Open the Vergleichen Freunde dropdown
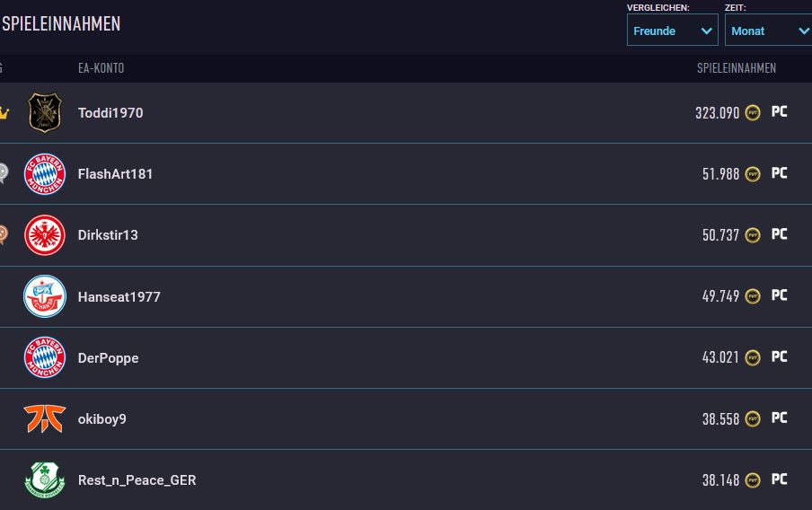Screen dimensions: 812x510 click(x=672, y=30)
